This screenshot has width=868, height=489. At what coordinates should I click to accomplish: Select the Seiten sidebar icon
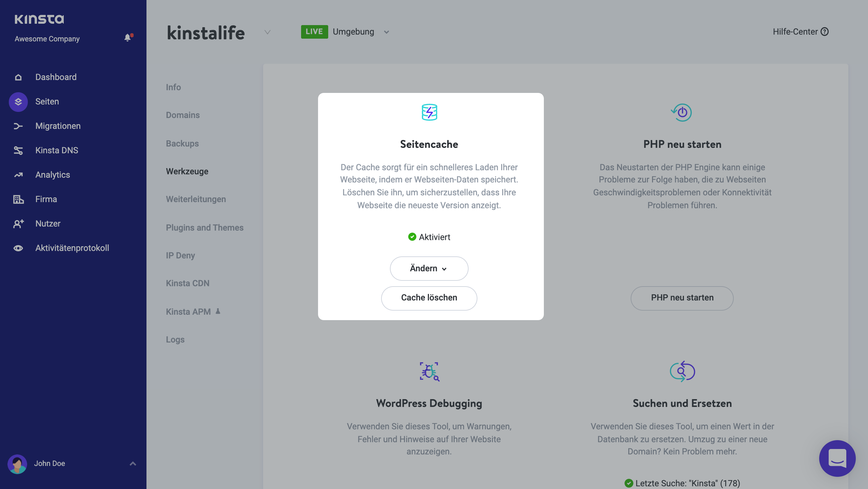coord(18,101)
